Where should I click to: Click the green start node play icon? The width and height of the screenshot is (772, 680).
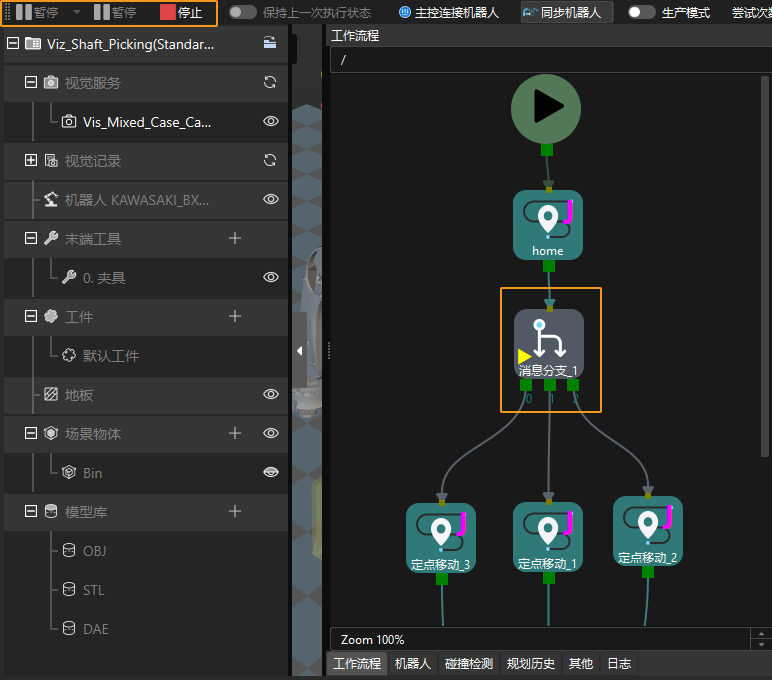pos(546,106)
